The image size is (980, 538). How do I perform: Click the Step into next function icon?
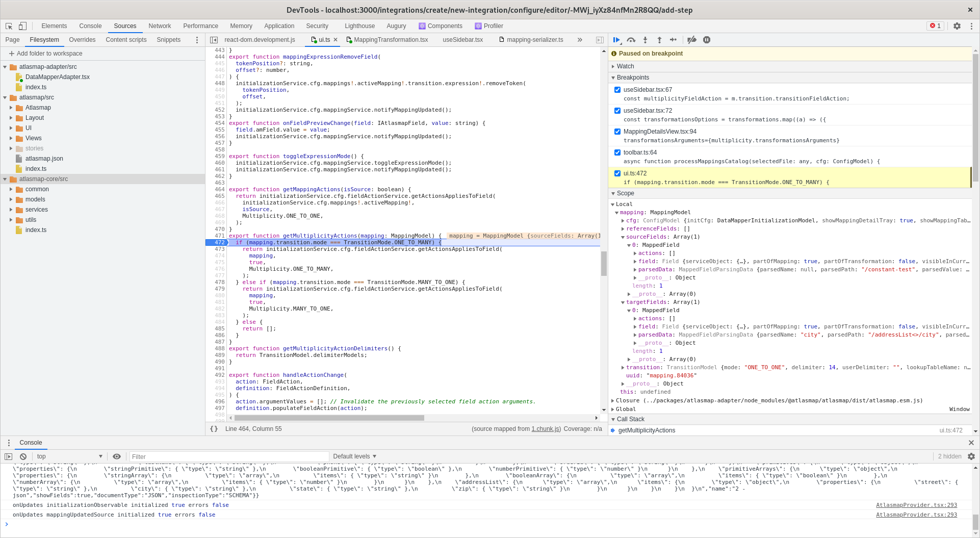coord(645,40)
